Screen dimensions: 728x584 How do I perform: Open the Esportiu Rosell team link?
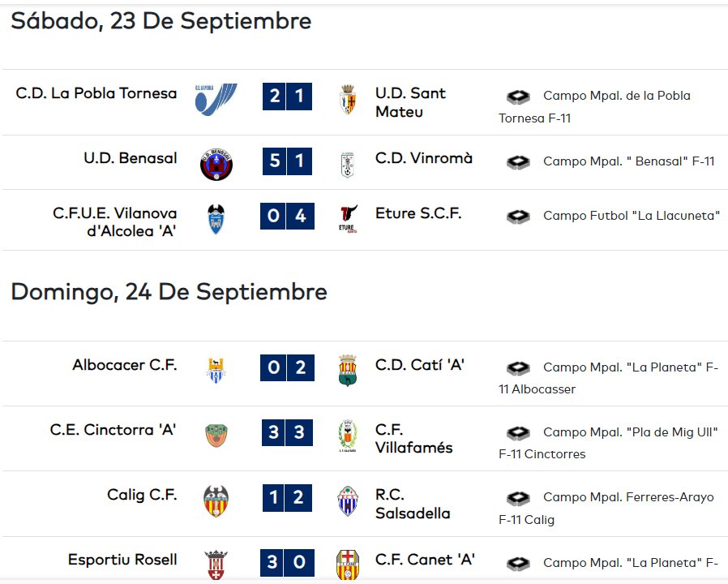pyautogui.click(x=122, y=560)
